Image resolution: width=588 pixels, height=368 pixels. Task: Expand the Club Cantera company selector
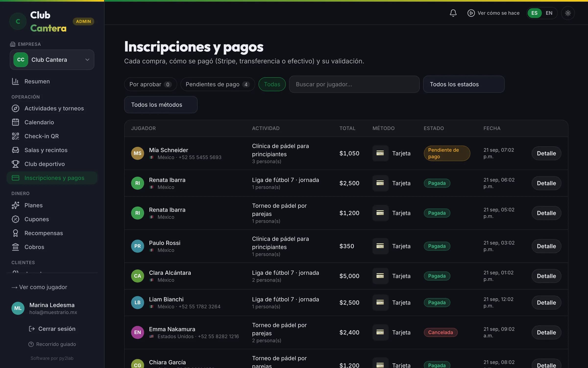(52, 60)
